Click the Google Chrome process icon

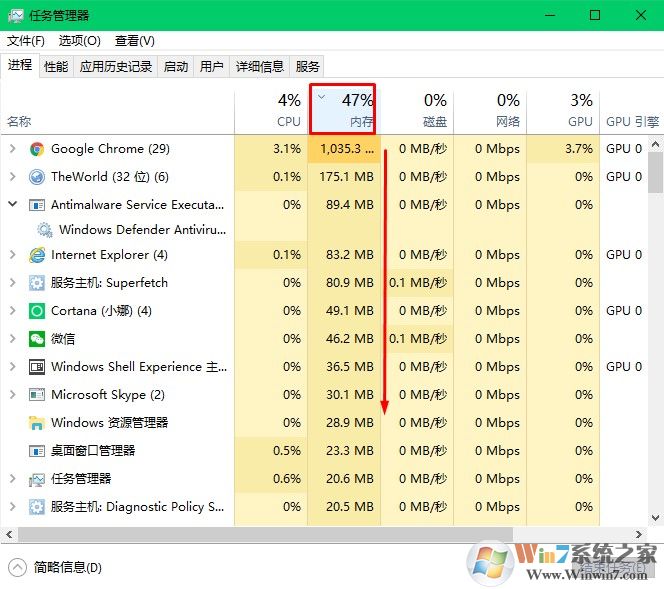pos(37,149)
